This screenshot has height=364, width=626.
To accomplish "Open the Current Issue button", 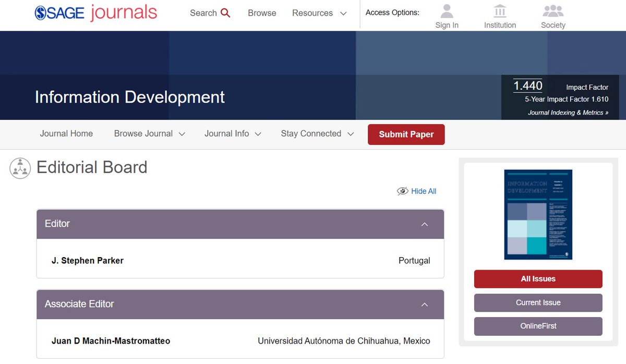I will 538,302.
